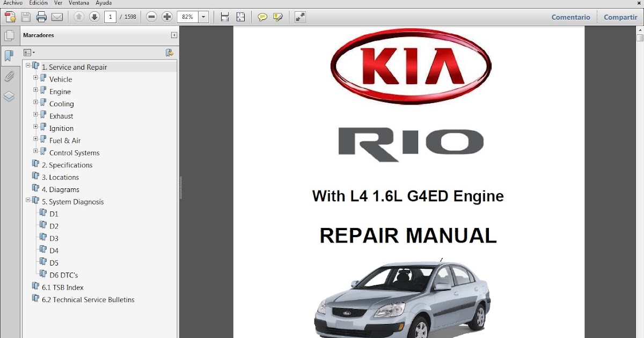Zoom in with the plus button
The image size is (644, 338).
point(167,17)
